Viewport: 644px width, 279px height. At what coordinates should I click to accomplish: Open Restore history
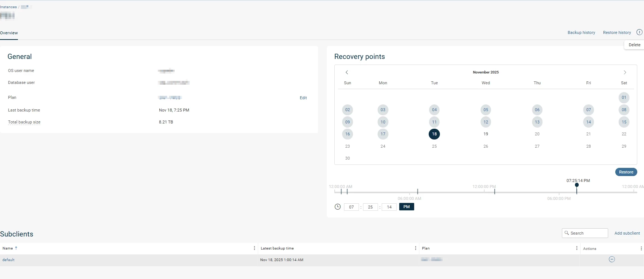[x=617, y=32]
